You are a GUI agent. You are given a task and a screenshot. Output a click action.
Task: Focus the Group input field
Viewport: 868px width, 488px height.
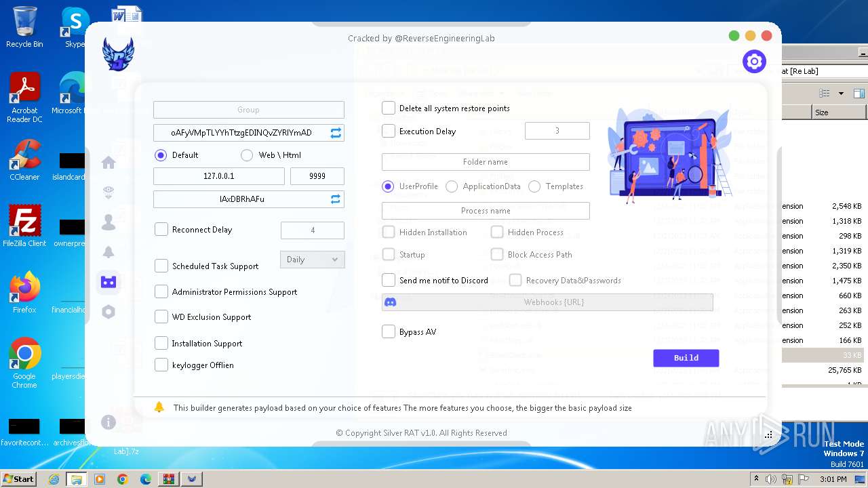[x=249, y=110]
